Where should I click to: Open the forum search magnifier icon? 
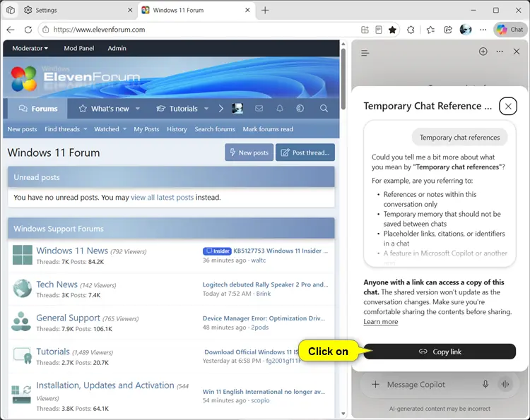click(x=324, y=109)
